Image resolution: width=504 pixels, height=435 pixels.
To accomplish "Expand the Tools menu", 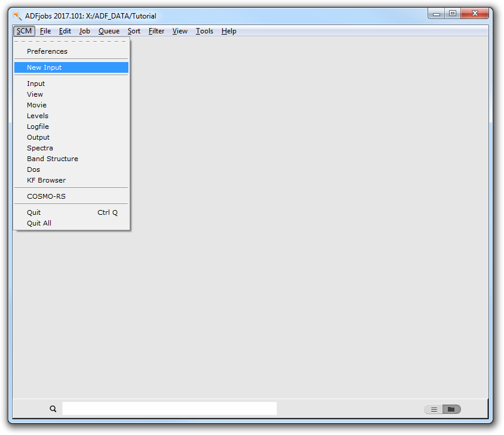I will click(204, 31).
